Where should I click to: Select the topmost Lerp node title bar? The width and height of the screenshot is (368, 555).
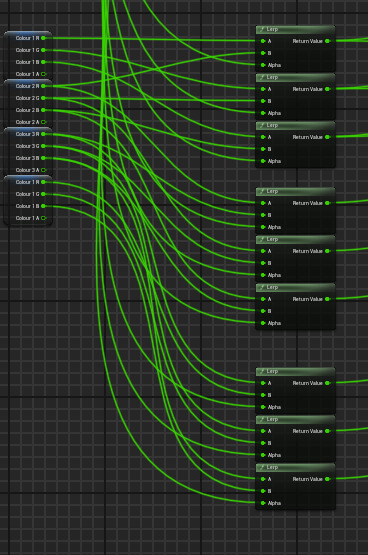pos(295,29)
